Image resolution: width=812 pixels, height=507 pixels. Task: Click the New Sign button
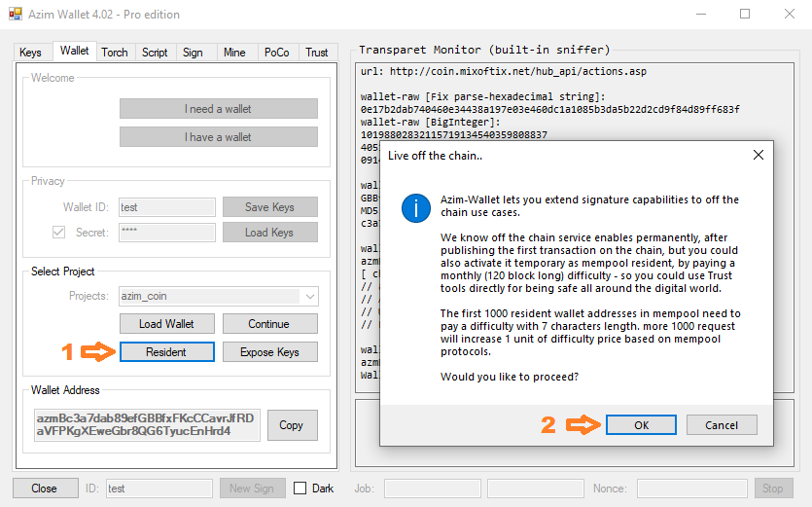(x=252, y=488)
